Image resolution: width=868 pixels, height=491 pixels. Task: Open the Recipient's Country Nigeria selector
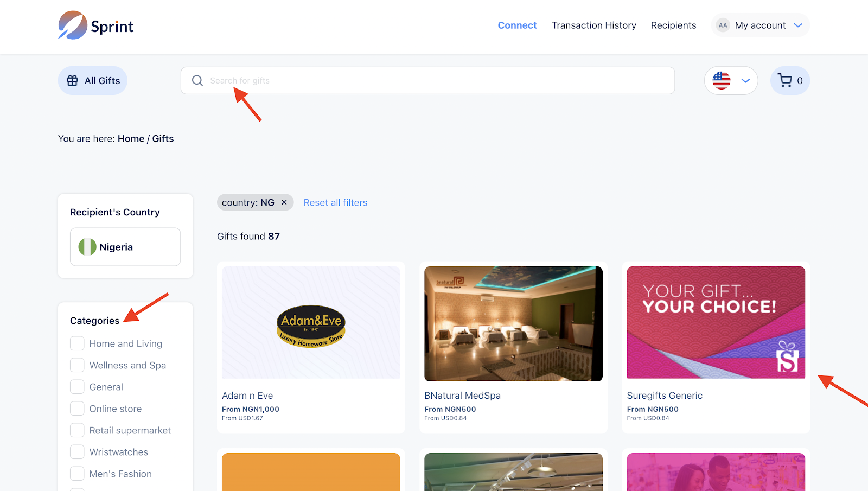point(125,247)
